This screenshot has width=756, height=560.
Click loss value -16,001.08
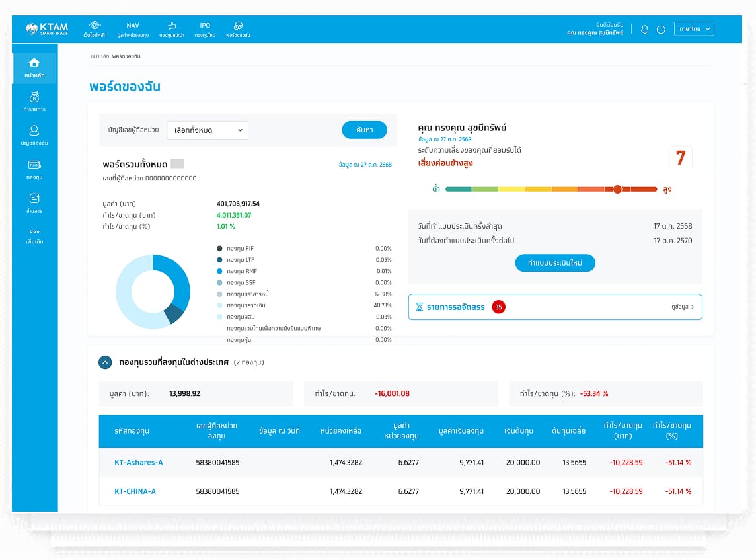[x=392, y=393]
